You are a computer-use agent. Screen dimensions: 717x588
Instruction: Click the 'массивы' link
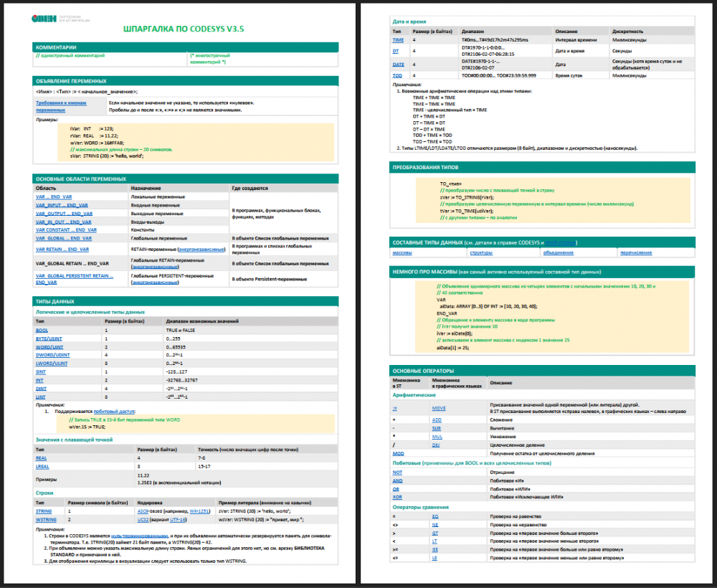pyautogui.click(x=402, y=252)
